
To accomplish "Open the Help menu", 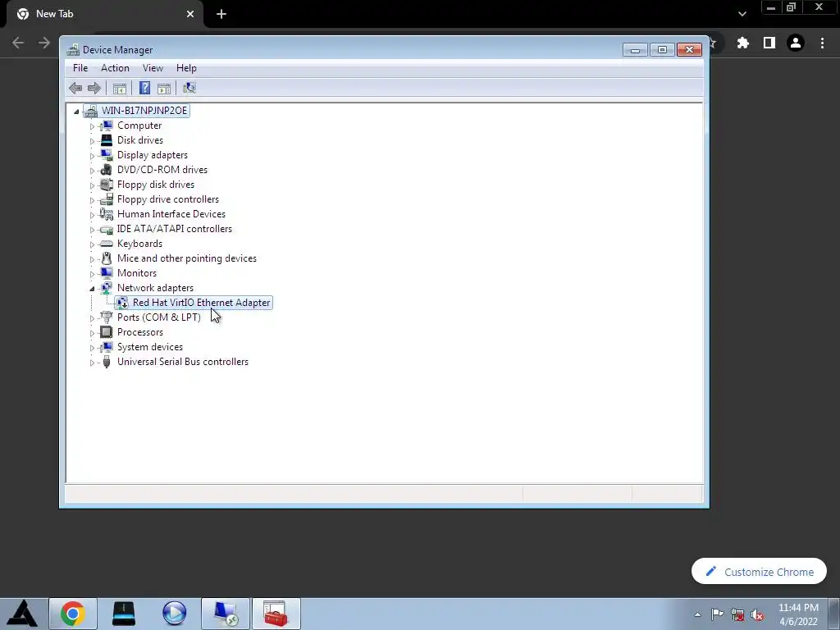I will coord(186,68).
